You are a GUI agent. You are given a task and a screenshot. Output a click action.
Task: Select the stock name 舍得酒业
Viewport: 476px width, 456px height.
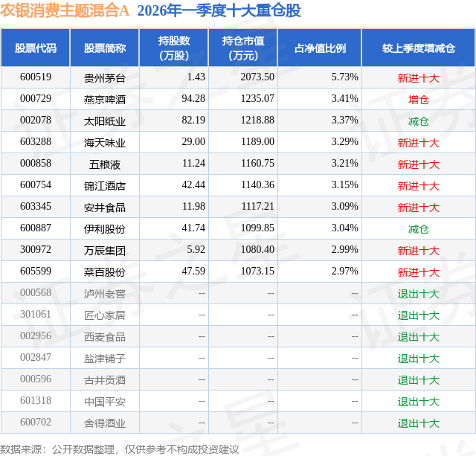[105, 423]
